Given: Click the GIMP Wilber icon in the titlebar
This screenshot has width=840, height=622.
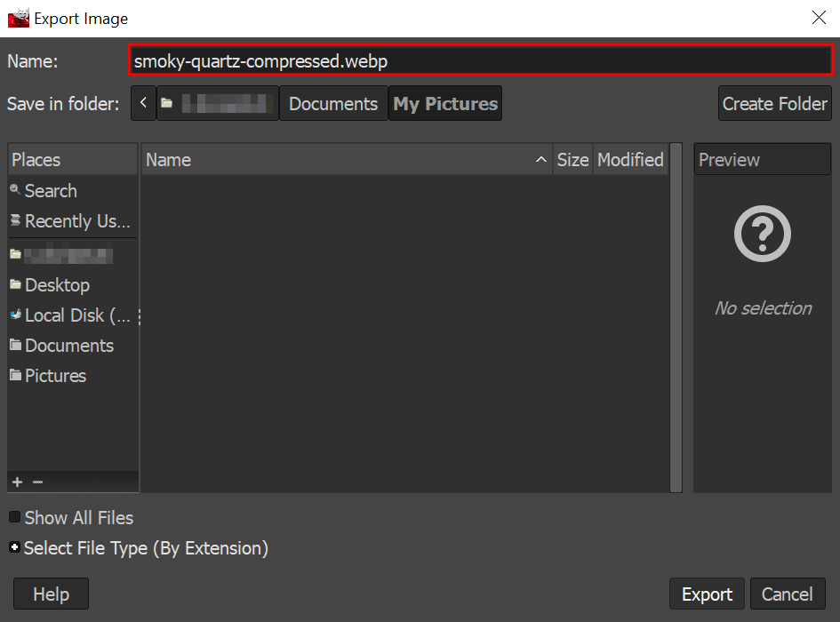Looking at the screenshot, I should (18, 18).
